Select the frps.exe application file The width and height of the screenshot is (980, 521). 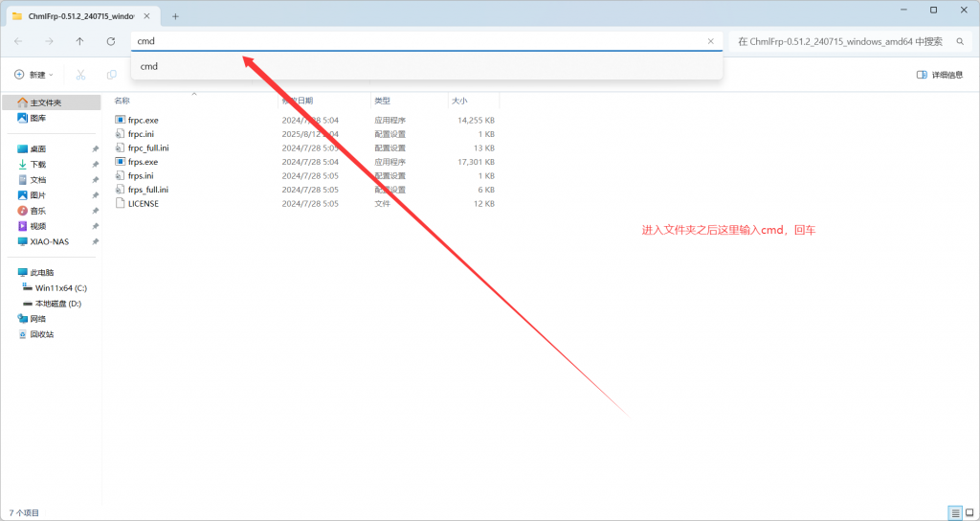143,162
